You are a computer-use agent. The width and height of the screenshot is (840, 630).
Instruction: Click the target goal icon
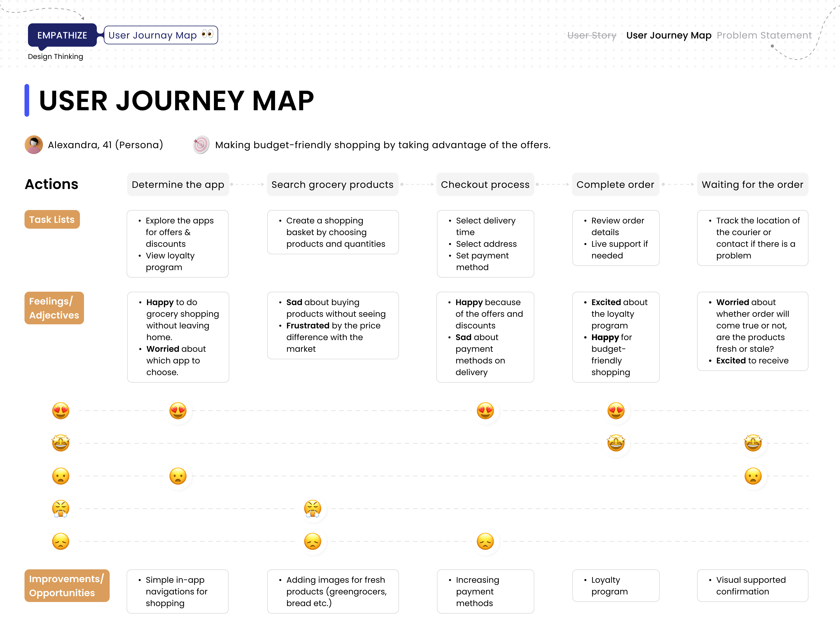coord(201,145)
